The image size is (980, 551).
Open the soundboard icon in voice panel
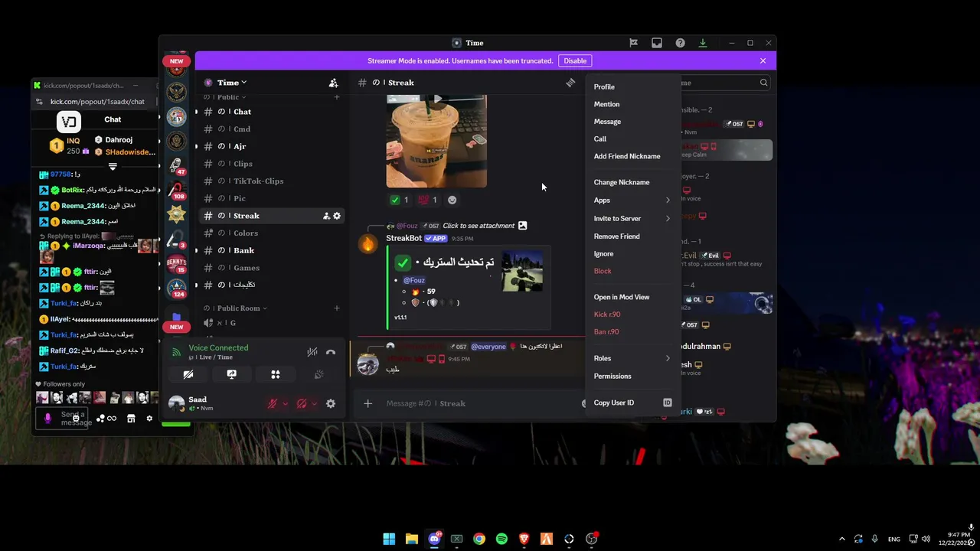click(319, 374)
